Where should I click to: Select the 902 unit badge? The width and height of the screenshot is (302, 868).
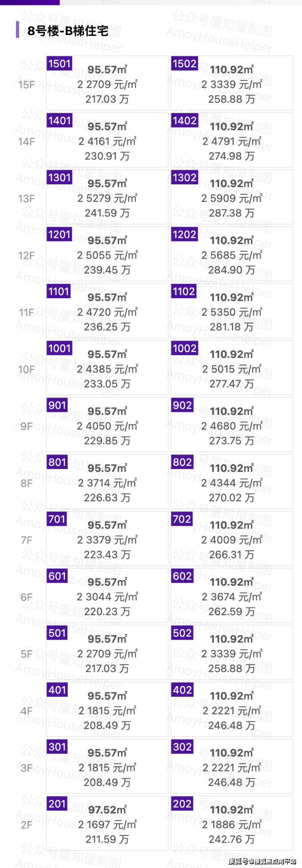(182, 405)
